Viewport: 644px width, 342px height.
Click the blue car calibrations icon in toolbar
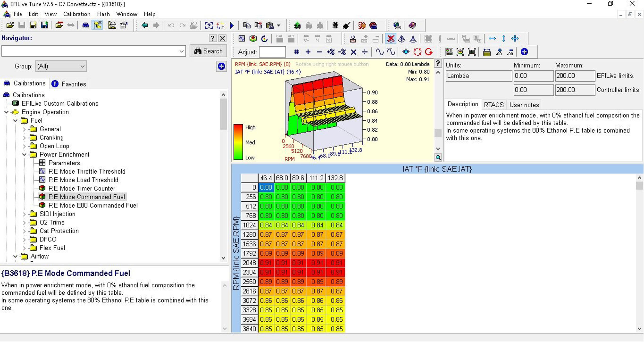point(85,25)
